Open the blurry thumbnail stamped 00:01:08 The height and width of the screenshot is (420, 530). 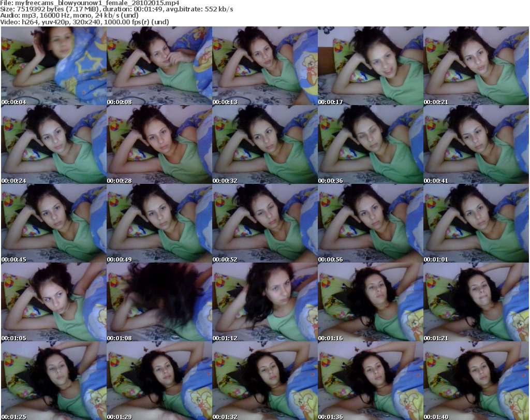pos(159,302)
